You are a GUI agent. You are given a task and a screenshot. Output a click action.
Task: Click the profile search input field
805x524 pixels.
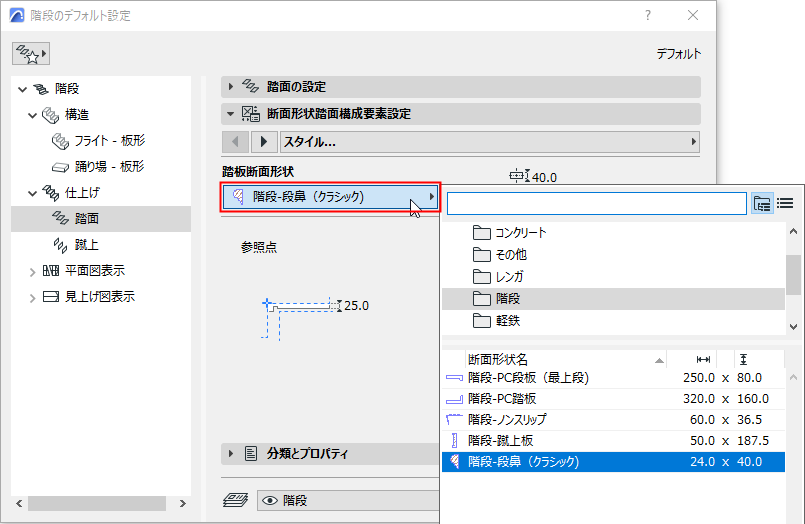(x=597, y=204)
